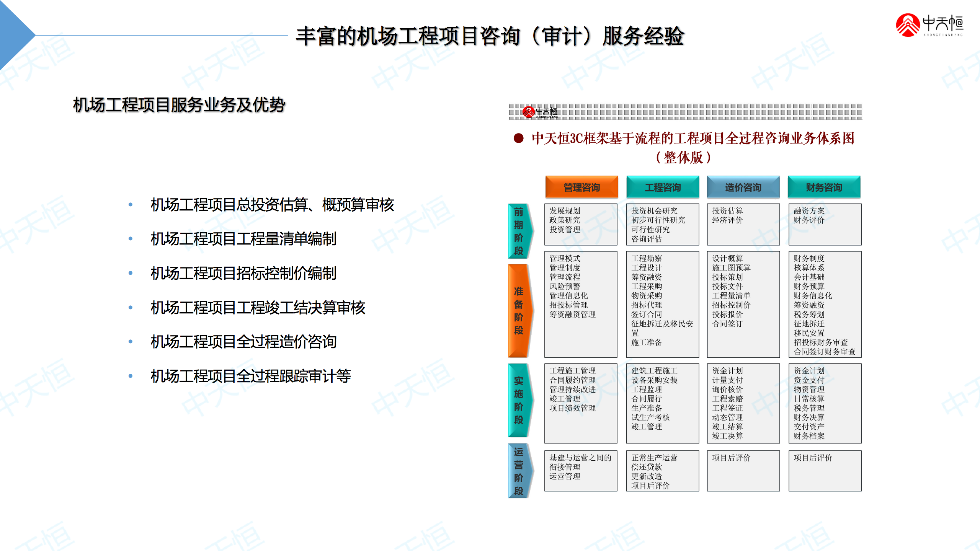Click 征地拆迁及移民安置 text
980x551 pixels.
tap(662, 328)
